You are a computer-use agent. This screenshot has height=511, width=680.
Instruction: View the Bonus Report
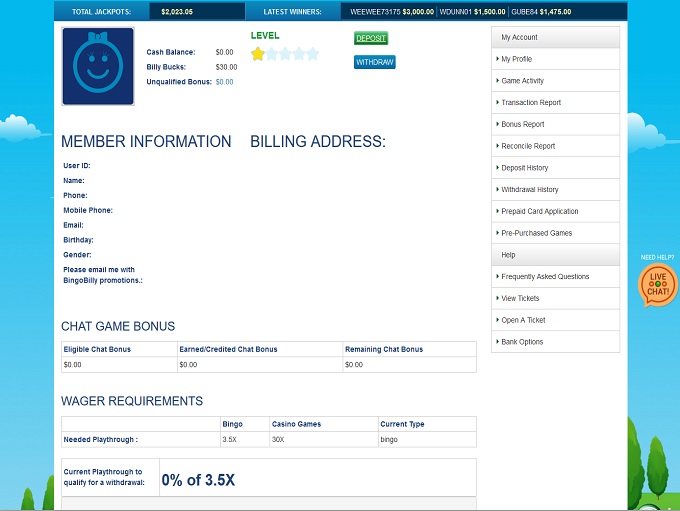coord(523,124)
